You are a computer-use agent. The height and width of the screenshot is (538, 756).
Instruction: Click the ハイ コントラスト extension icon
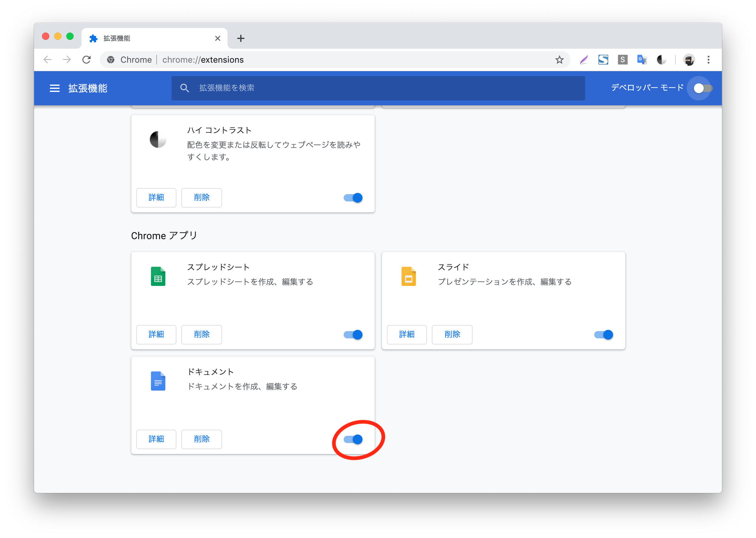(158, 139)
